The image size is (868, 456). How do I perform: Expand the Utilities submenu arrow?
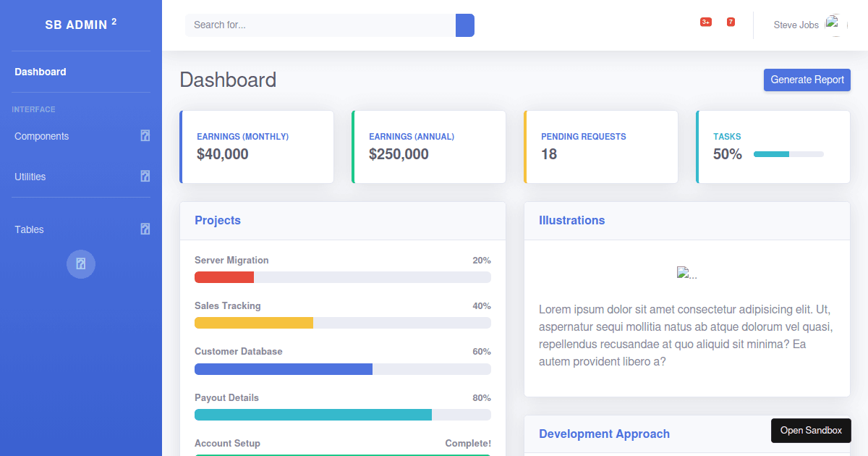[145, 177]
